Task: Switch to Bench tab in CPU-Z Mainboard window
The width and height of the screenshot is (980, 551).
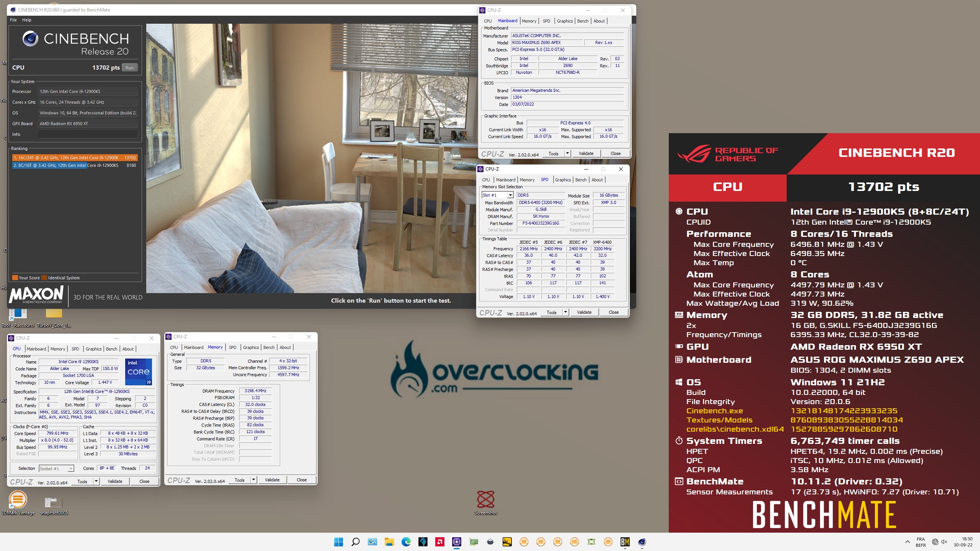Action: [x=583, y=21]
